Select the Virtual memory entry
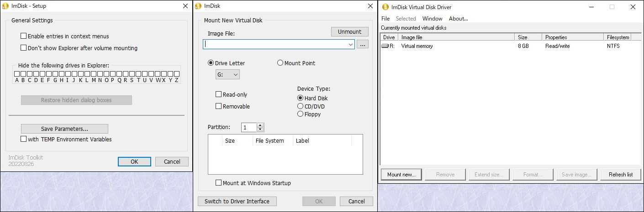This screenshot has width=644, height=212. coord(417,46)
